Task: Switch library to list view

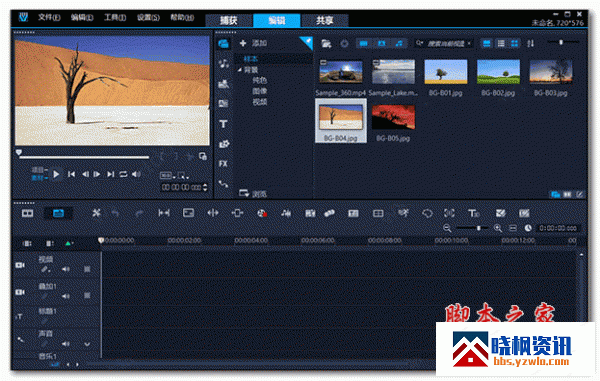Action: tap(501, 44)
